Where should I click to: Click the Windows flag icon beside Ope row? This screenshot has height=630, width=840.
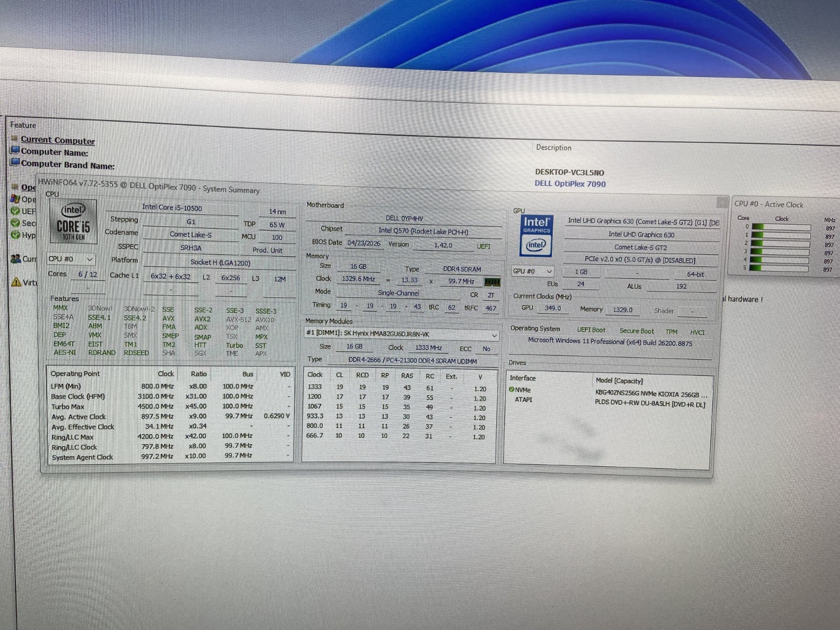tap(15, 198)
